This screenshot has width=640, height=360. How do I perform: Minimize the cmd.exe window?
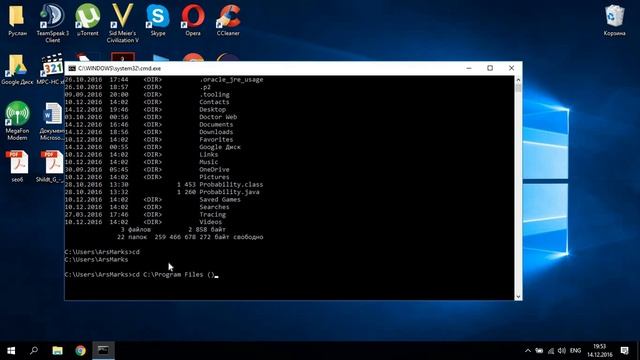click(469, 68)
